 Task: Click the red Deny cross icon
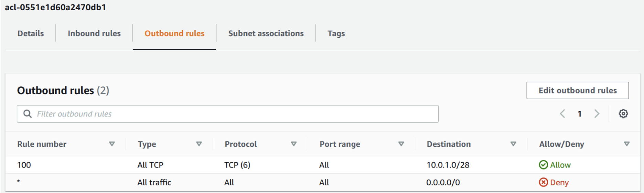click(543, 182)
